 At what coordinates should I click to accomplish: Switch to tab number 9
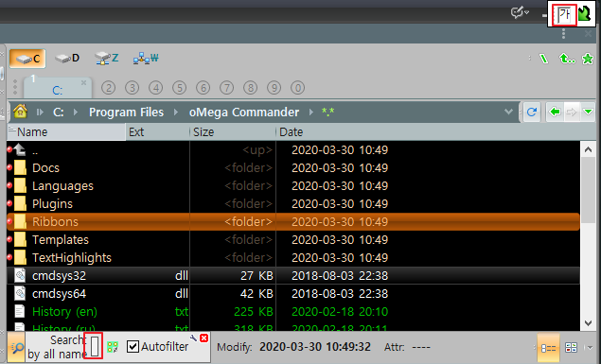[274, 88]
